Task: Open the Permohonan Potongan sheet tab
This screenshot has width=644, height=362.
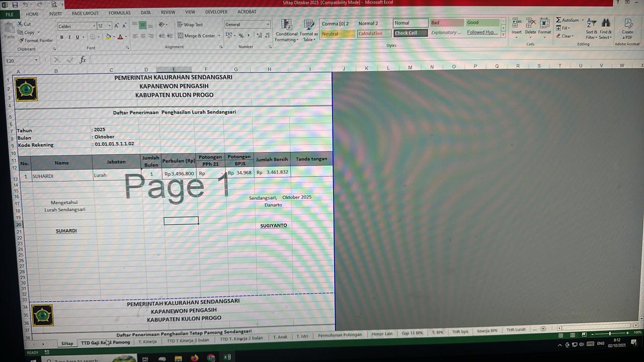Action: point(340,335)
